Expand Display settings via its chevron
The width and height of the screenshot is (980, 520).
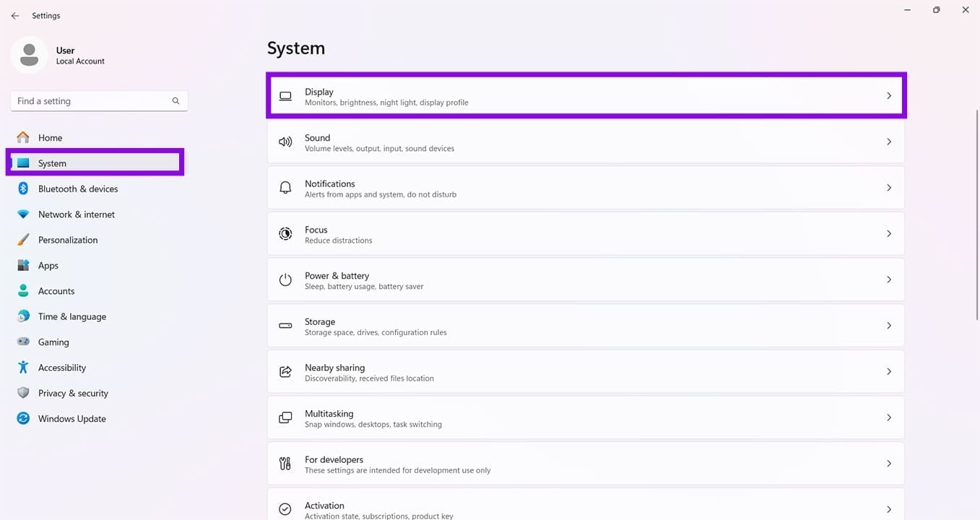point(889,96)
